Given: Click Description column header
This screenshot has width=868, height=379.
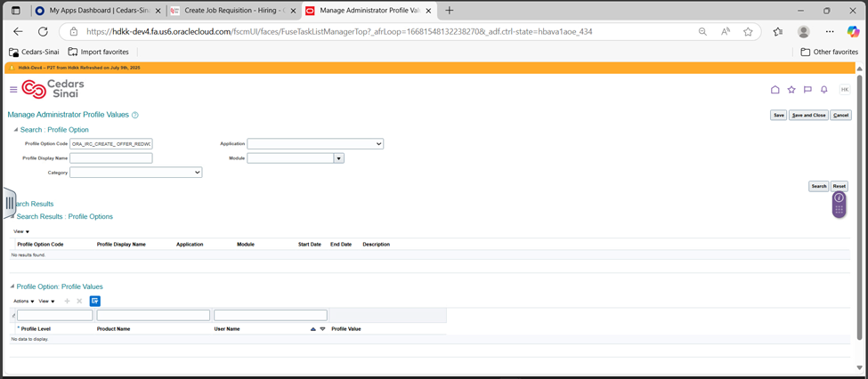Looking at the screenshot, I should [377, 244].
